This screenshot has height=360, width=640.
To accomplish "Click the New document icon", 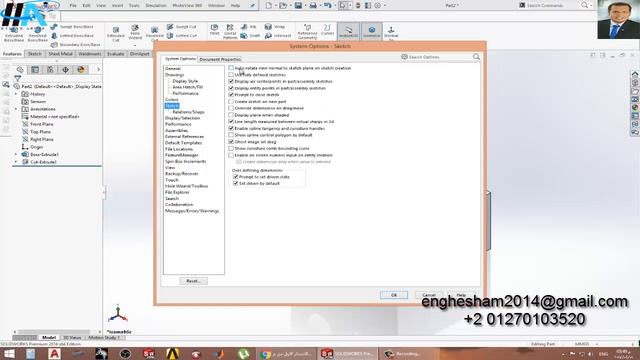I will (268, 5).
